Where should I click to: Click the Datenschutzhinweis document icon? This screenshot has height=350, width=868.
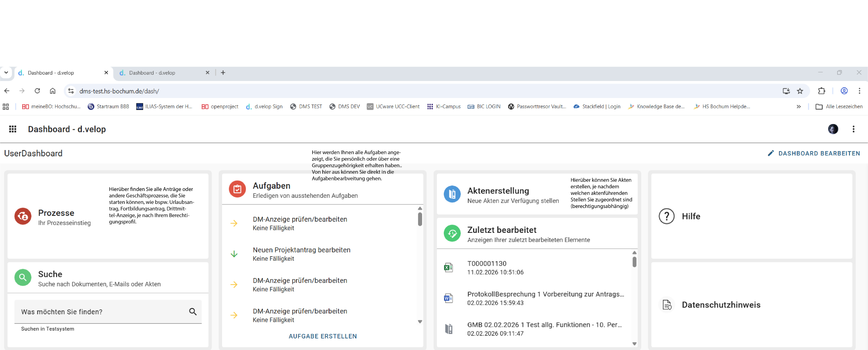(667, 305)
